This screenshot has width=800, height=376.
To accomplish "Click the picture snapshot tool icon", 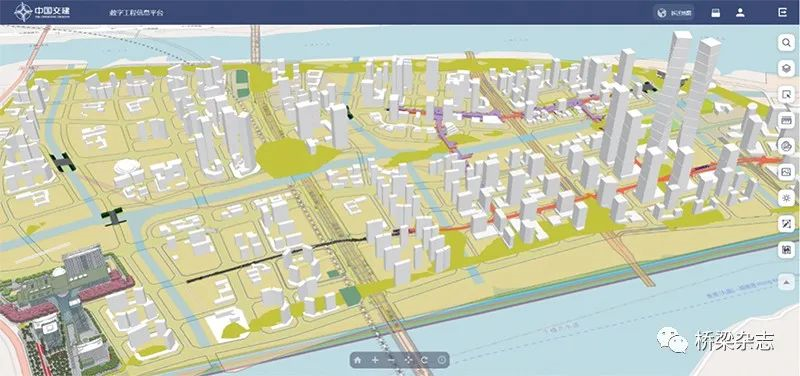I will pyautogui.click(x=786, y=172).
